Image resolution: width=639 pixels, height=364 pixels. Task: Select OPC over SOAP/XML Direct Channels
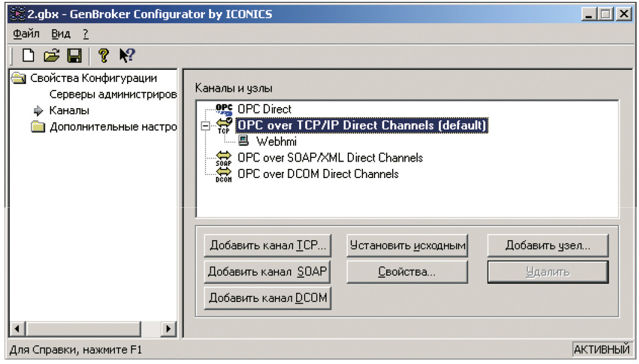pyautogui.click(x=330, y=157)
